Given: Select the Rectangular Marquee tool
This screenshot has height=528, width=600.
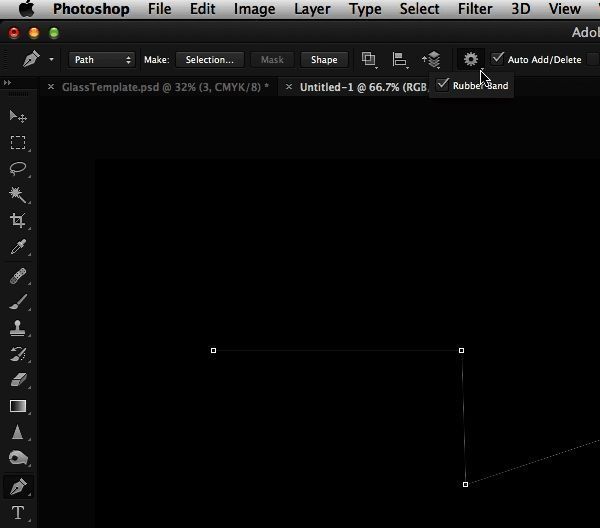Looking at the screenshot, I should 18,143.
